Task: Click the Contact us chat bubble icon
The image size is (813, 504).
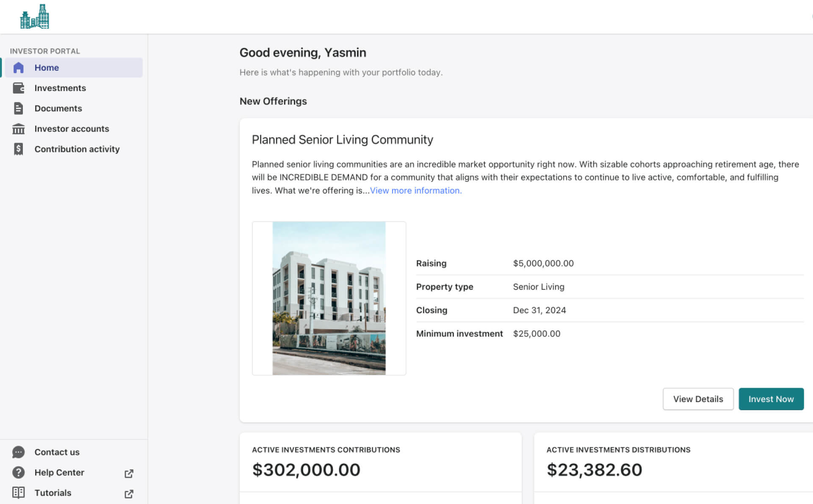Action: pyautogui.click(x=18, y=452)
